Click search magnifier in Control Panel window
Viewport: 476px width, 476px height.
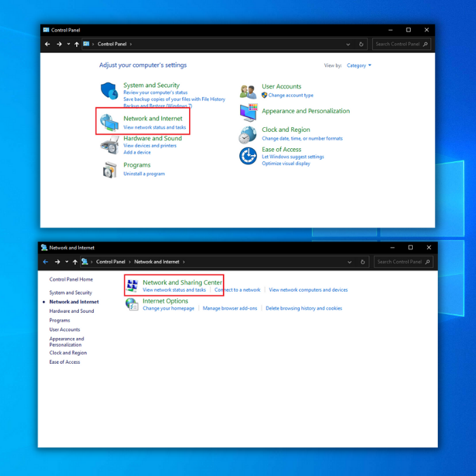(x=425, y=44)
